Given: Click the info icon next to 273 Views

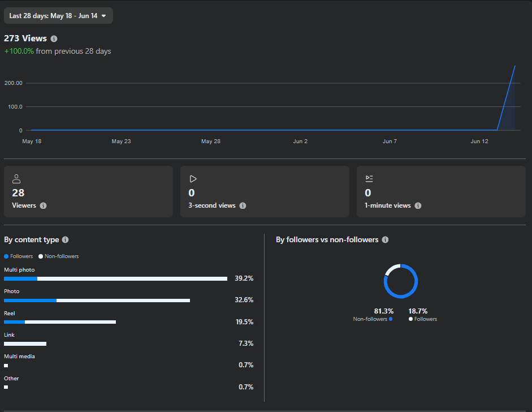Looking at the screenshot, I should pos(54,38).
